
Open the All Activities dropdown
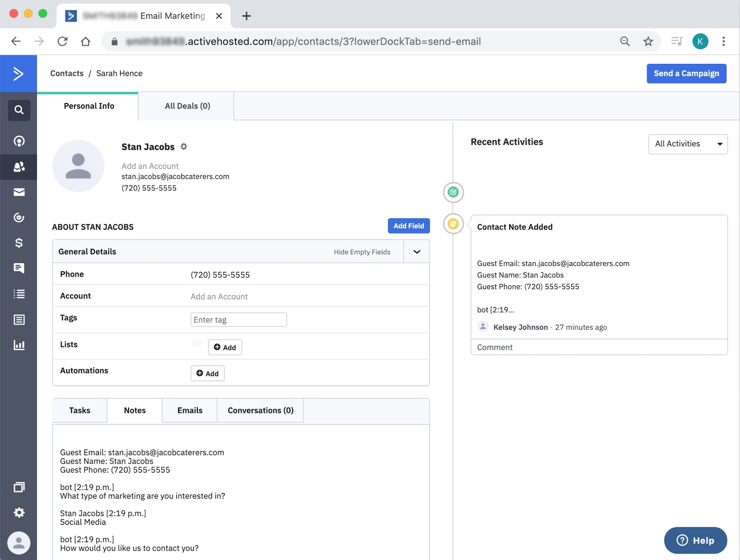pyautogui.click(x=688, y=144)
